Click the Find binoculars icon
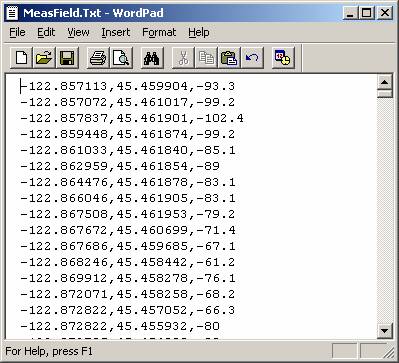The height and width of the screenshot is (363, 399). 152,58
